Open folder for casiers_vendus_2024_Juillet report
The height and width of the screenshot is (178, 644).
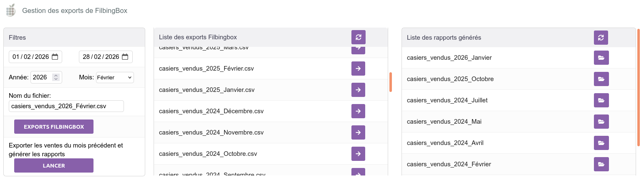click(x=601, y=100)
